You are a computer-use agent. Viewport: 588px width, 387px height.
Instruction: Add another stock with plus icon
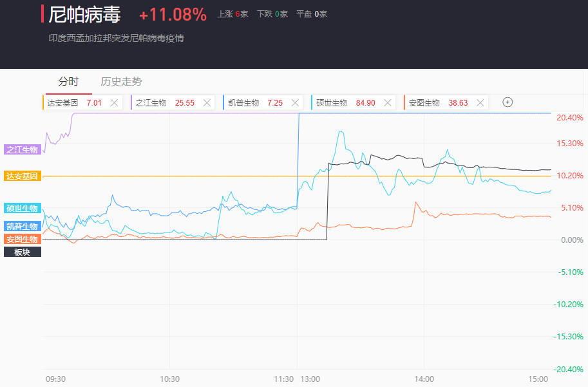[507, 102]
